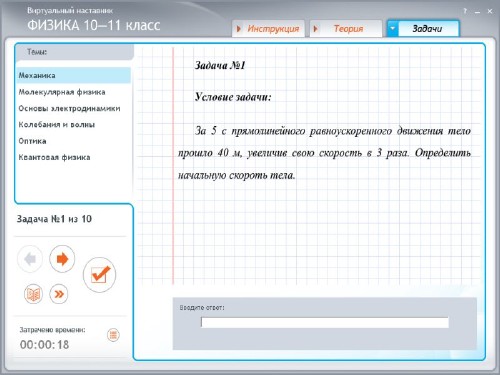Select the Молекулярная физика topic
This screenshot has height=375, width=500.
click(x=62, y=92)
